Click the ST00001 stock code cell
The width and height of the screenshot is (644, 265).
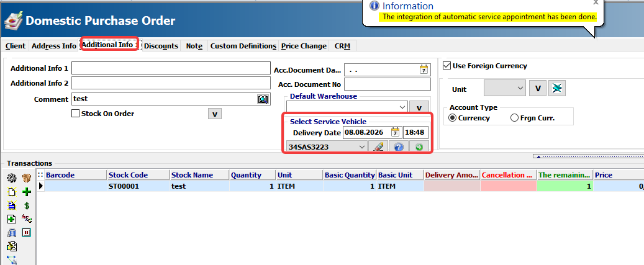click(x=138, y=186)
